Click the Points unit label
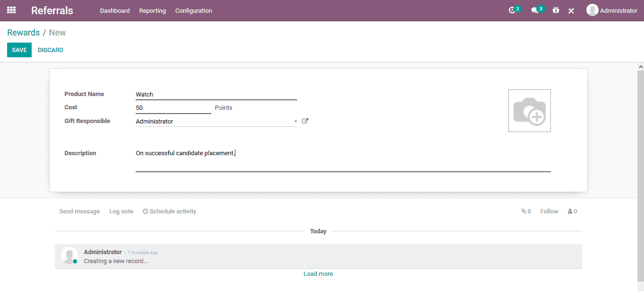 point(223,108)
